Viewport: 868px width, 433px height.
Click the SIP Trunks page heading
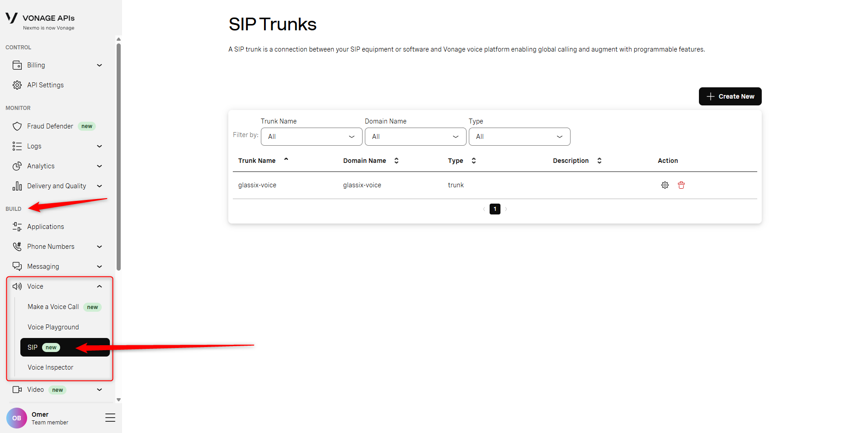click(273, 24)
